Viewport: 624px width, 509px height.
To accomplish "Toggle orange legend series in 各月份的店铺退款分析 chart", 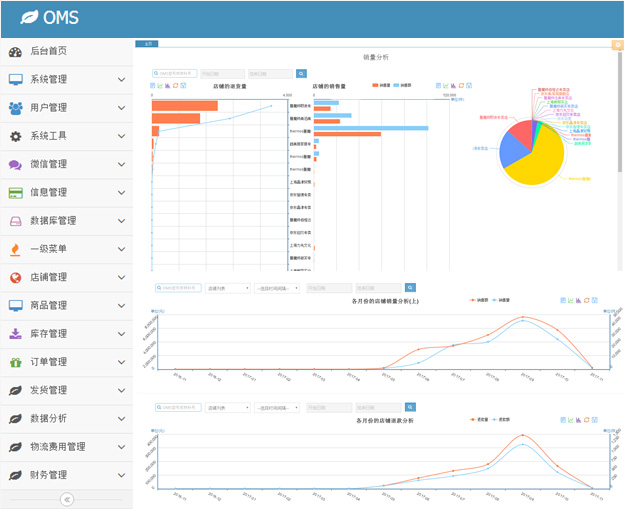I will [x=479, y=419].
